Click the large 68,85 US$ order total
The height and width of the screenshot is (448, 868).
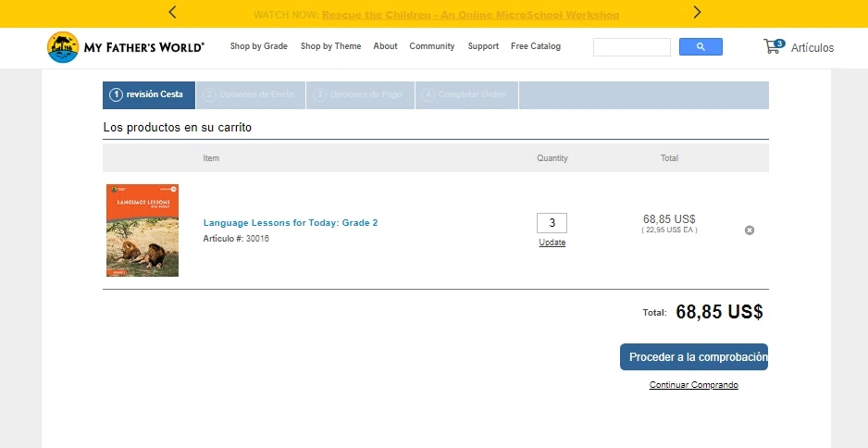719,312
